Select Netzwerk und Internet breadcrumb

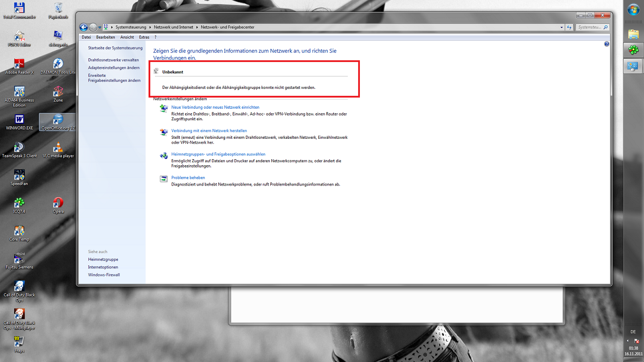tap(173, 27)
